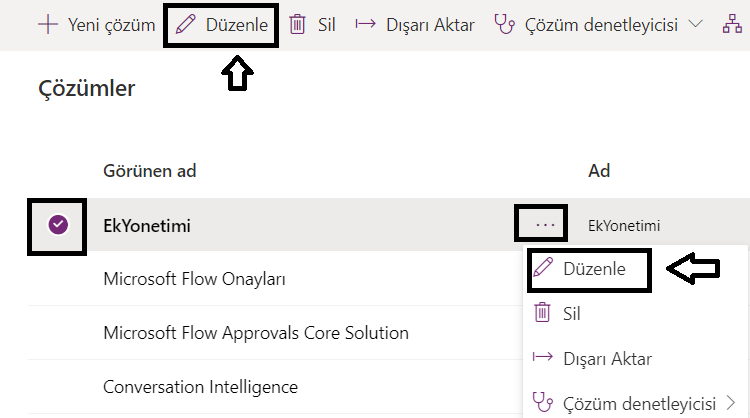Image resolution: width=750 pixels, height=418 pixels.
Task: Choose Düzenle in the context menu
Action: coord(594,269)
